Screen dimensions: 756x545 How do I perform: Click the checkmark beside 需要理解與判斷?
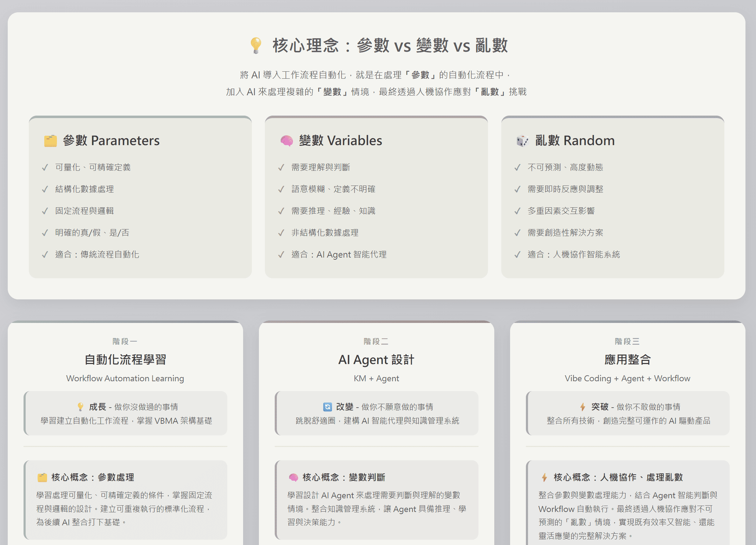[x=281, y=168]
